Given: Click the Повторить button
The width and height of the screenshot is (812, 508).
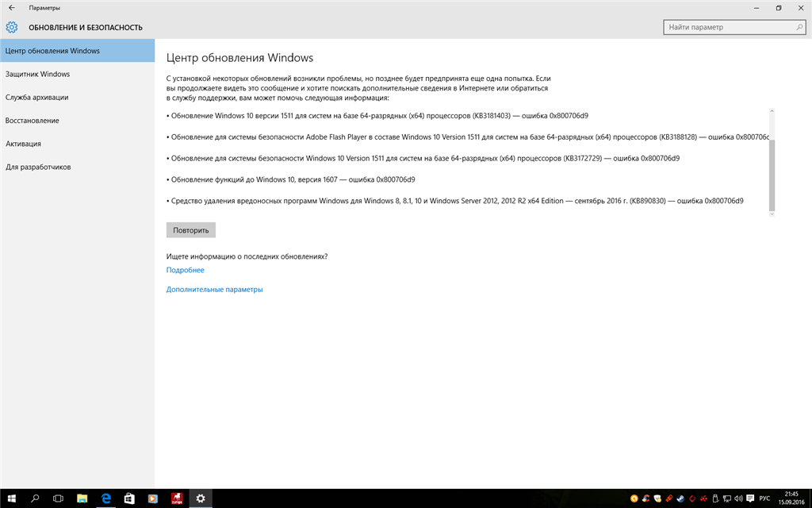Looking at the screenshot, I should (191, 230).
